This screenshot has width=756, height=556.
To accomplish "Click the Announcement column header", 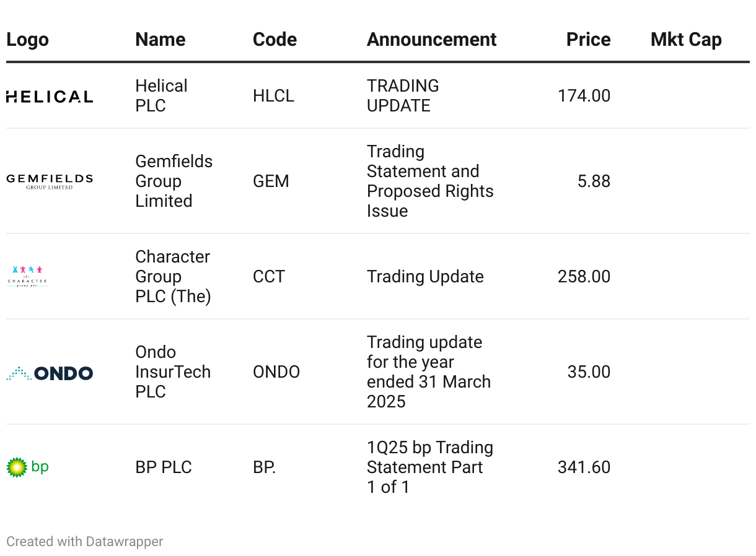I will [431, 40].
